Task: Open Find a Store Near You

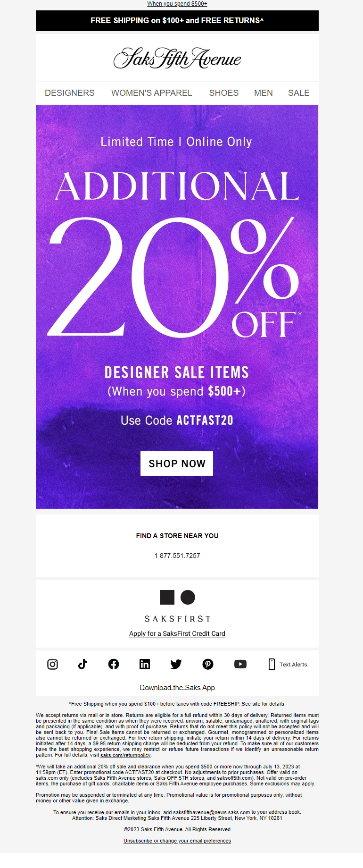Action: (x=177, y=536)
